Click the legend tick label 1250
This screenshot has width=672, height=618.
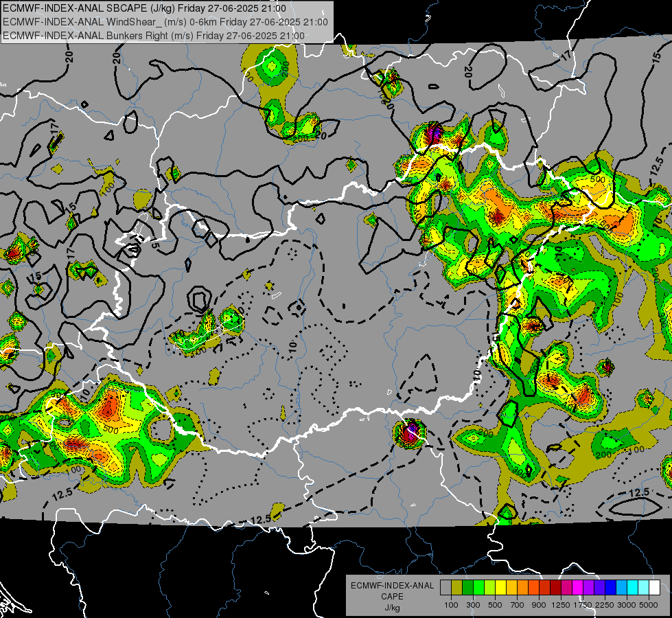(x=561, y=605)
